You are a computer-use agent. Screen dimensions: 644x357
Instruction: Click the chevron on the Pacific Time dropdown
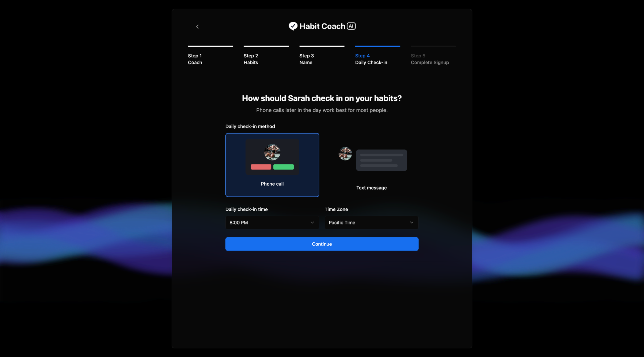pos(412,222)
